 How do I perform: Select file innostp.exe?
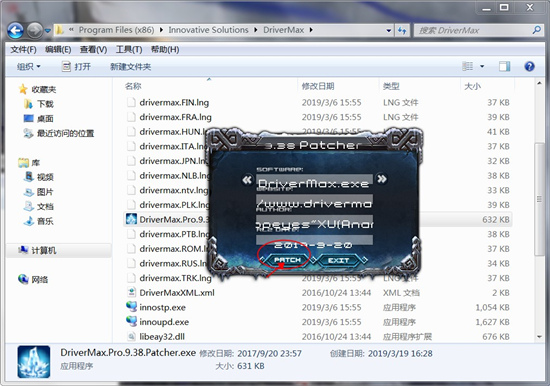coord(162,307)
